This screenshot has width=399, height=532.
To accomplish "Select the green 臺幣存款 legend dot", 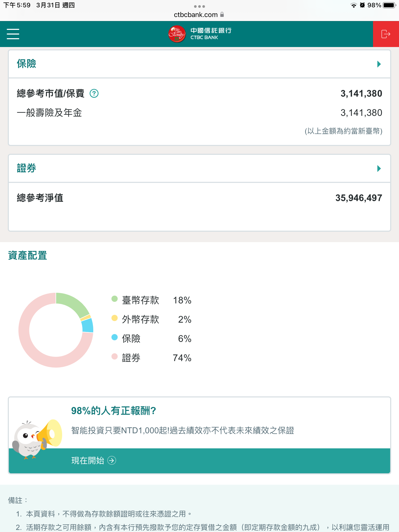I will point(115,299).
